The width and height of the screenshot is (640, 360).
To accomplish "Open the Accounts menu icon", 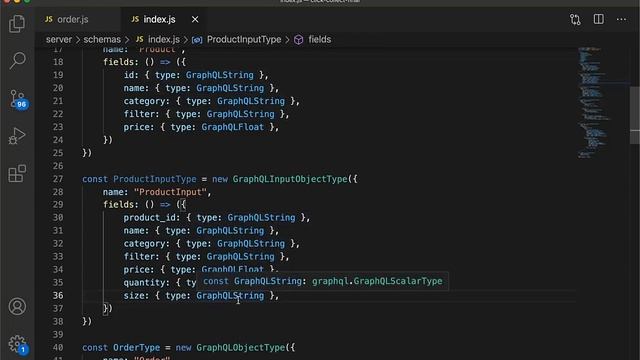I will pyautogui.click(x=17, y=307).
